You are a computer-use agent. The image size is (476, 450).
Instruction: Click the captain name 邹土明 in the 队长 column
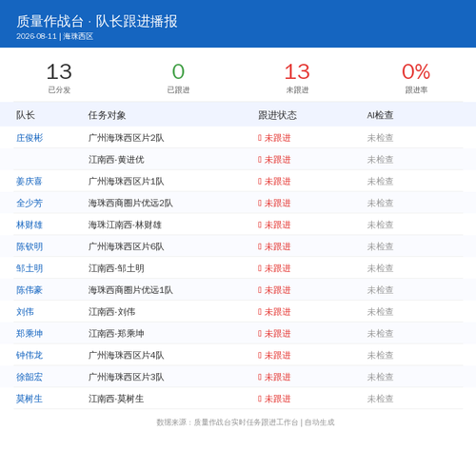(x=30, y=268)
